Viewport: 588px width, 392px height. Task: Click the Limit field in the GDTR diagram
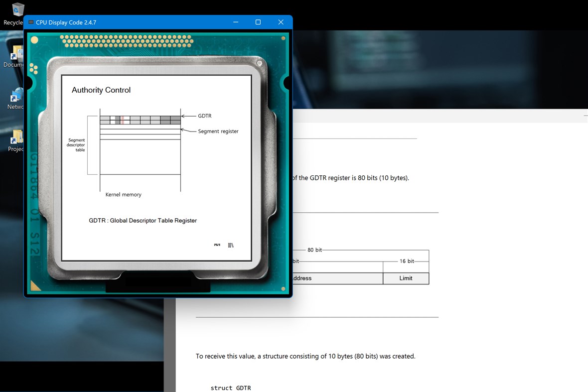pyautogui.click(x=406, y=278)
